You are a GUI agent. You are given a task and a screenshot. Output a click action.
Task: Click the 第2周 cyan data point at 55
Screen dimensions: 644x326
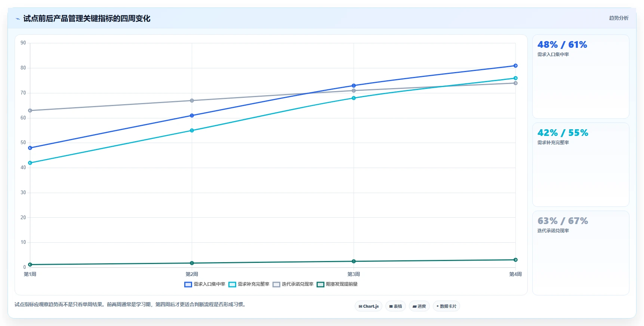(x=192, y=130)
